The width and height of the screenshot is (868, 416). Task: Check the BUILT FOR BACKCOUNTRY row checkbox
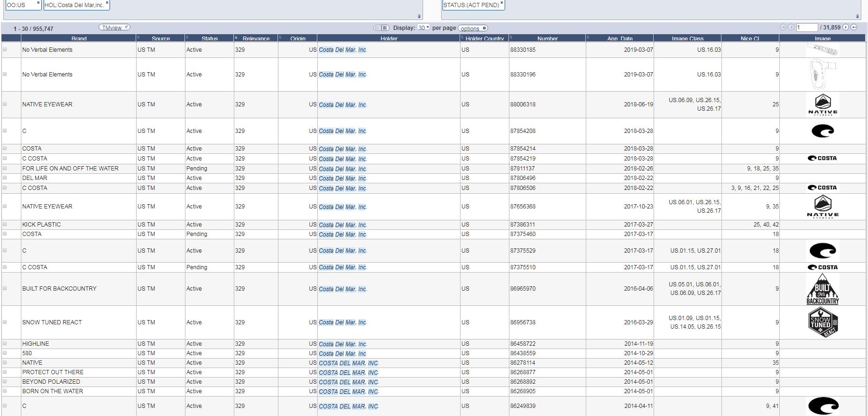click(5, 288)
